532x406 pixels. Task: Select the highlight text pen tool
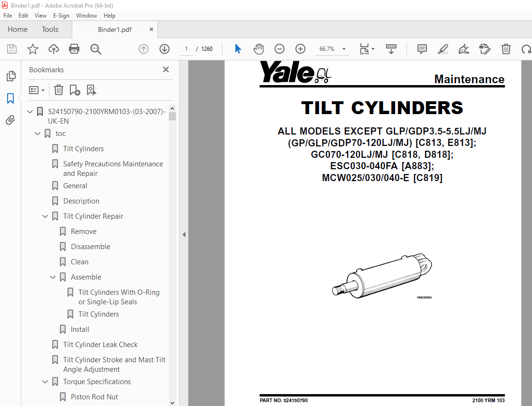click(443, 49)
